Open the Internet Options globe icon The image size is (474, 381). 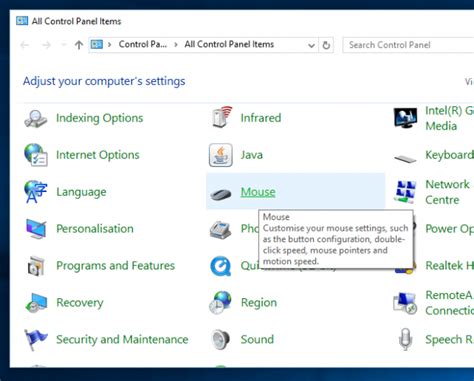36,155
